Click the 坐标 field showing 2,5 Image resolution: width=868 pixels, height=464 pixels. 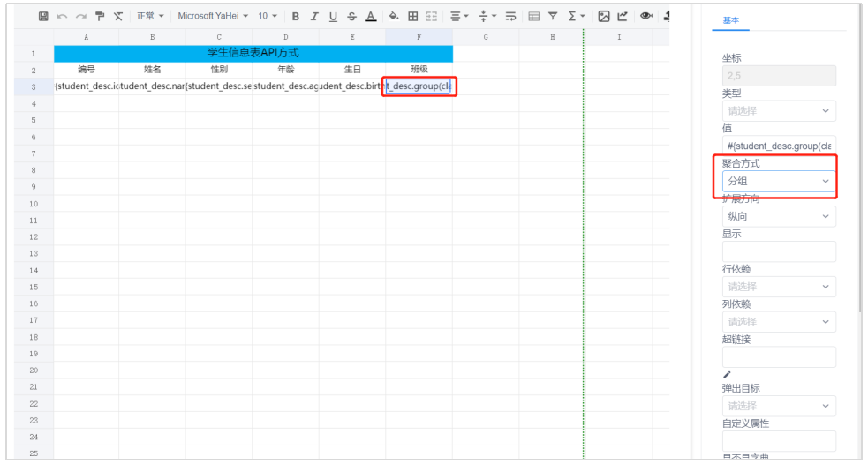[779, 76]
